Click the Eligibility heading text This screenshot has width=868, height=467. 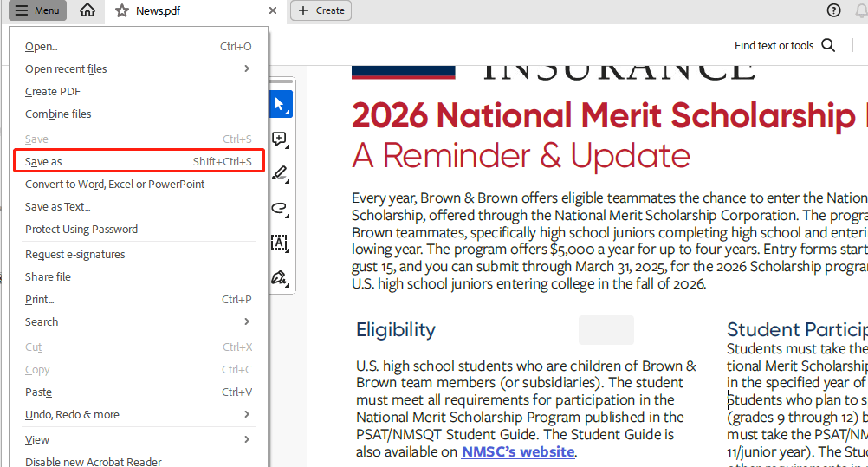tap(395, 329)
